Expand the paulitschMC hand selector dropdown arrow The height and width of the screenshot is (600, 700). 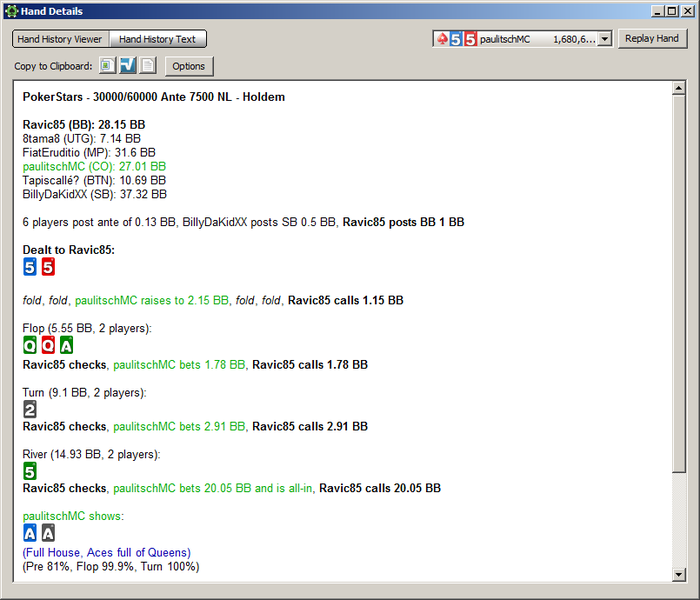[x=604, y=39]
